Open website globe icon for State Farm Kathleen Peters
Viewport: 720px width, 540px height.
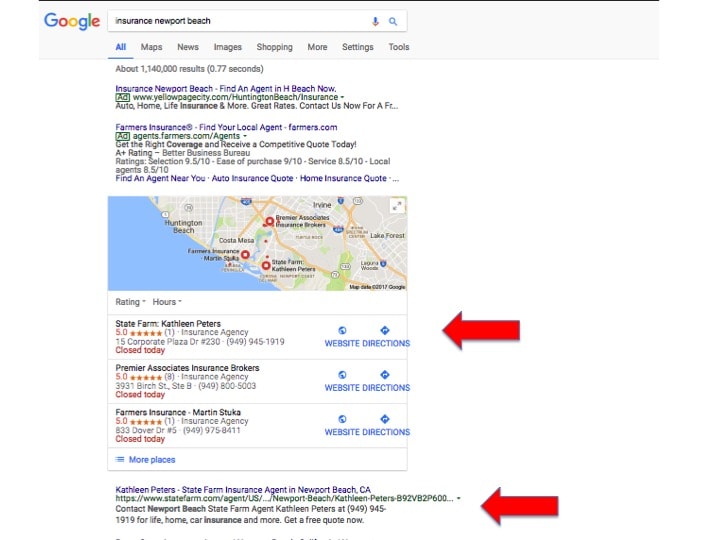[342, 331]
